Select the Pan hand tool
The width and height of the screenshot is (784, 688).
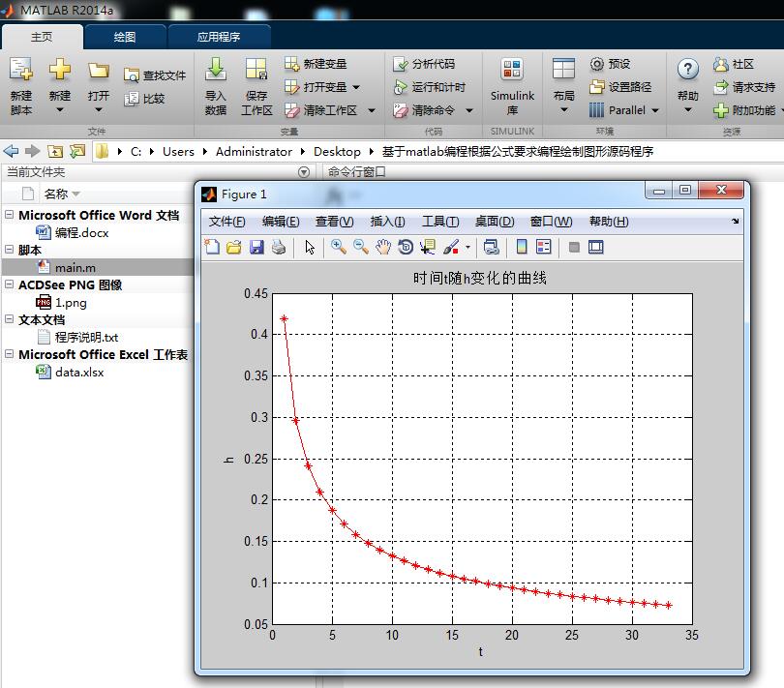tap(383, 247)
